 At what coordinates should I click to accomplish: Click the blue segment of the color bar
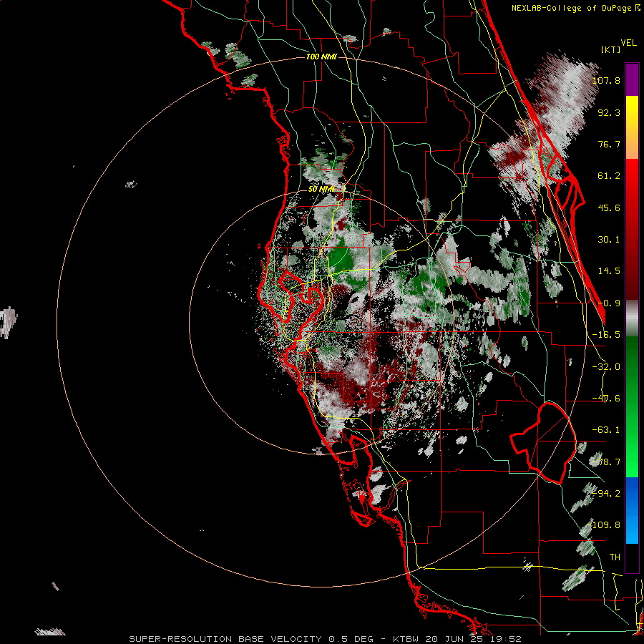coord(632,510)
